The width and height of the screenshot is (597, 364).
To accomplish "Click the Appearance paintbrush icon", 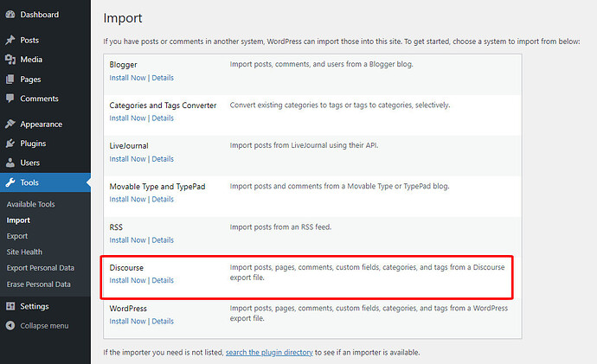I will pos(10,124).
